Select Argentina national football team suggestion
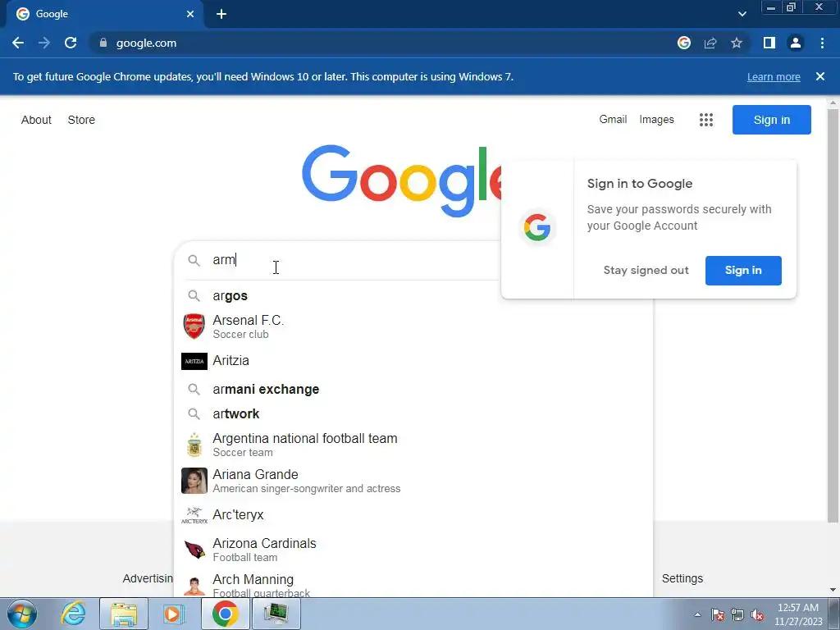Image resolution: width=840 pixels, height=630 pixels. (413, 445)
